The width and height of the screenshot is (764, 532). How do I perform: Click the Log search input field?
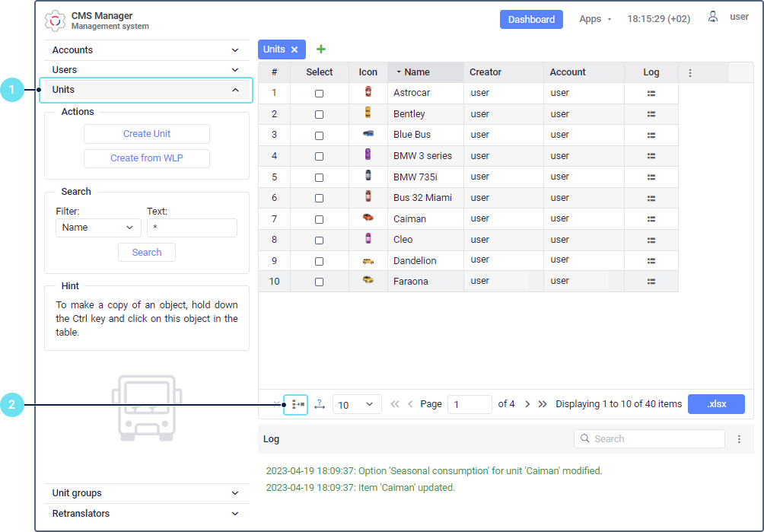click(x=649, y=439)
